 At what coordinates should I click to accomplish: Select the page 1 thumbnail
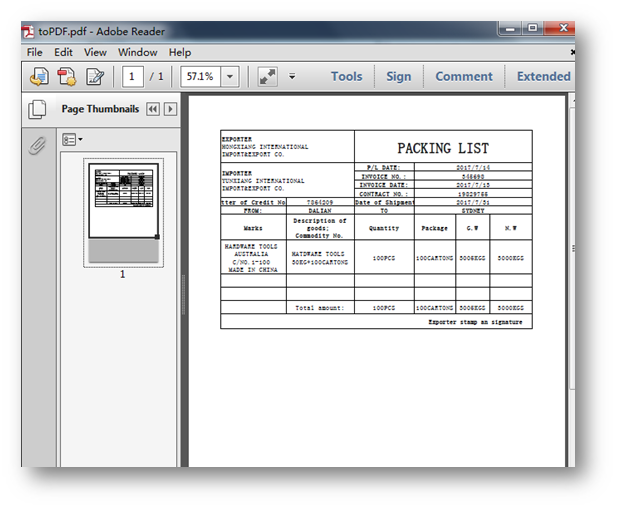(123, 213)
